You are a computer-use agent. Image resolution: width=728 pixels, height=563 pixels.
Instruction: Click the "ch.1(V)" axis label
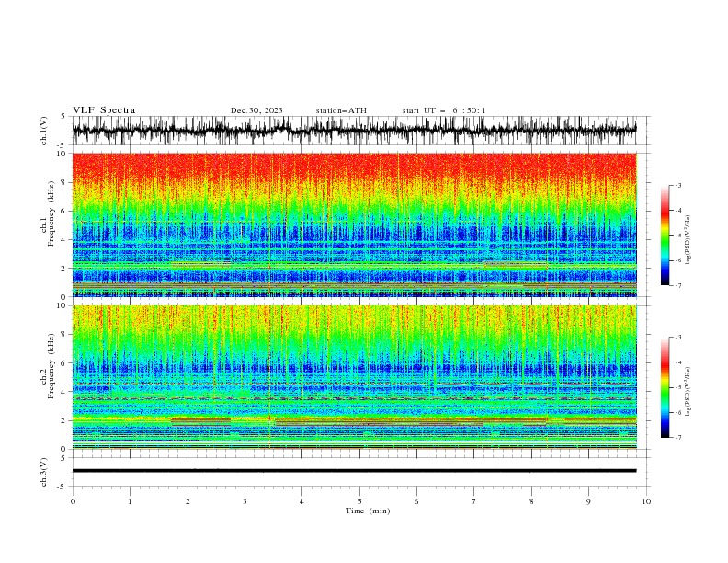point(44,131)
